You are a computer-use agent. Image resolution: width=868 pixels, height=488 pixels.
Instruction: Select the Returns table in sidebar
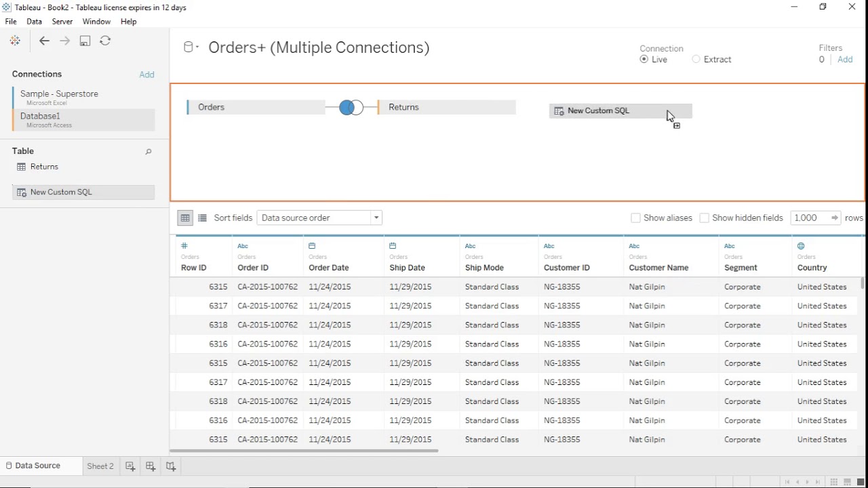pos(44,167)
